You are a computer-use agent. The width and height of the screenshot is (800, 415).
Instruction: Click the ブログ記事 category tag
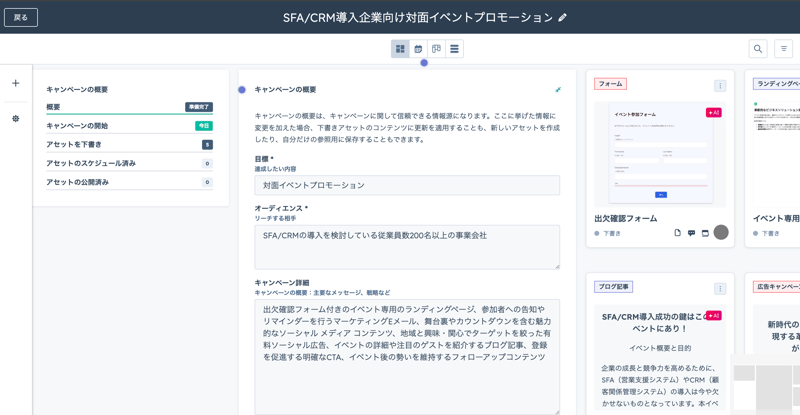(x=614, y=287)
